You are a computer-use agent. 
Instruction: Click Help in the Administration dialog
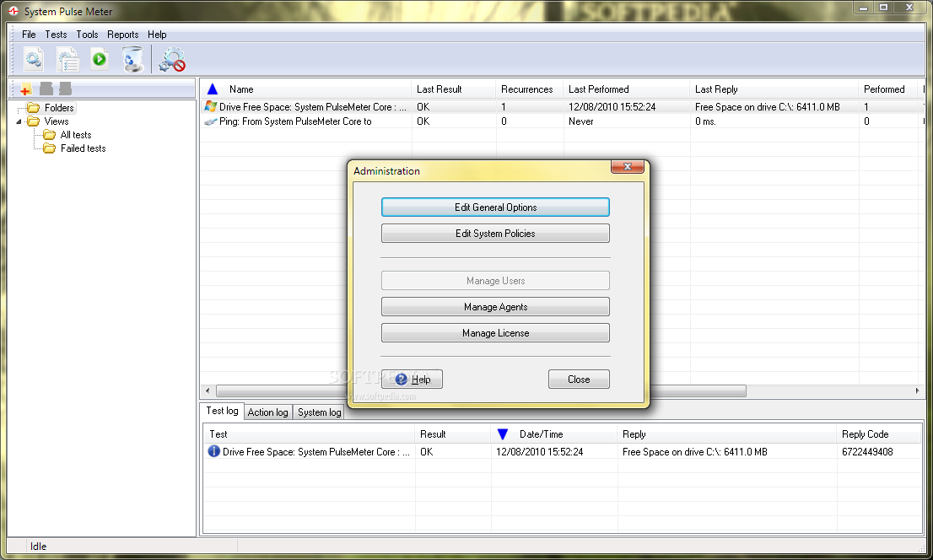[x=412, y=379]
